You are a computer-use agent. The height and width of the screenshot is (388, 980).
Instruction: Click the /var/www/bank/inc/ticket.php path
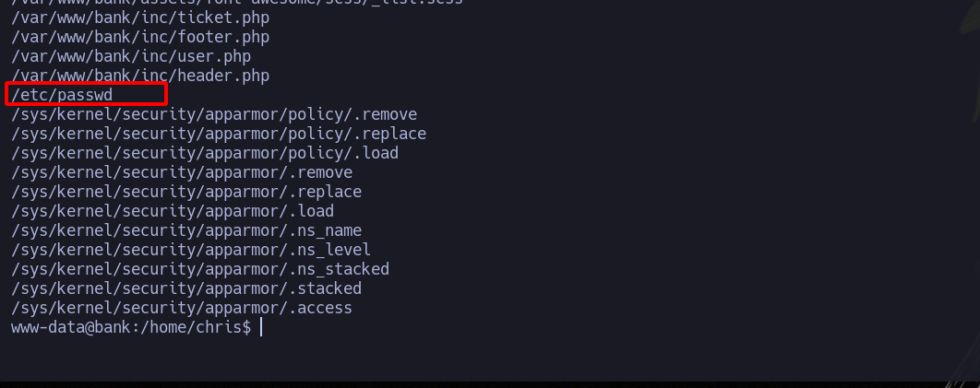pos(140,18)
